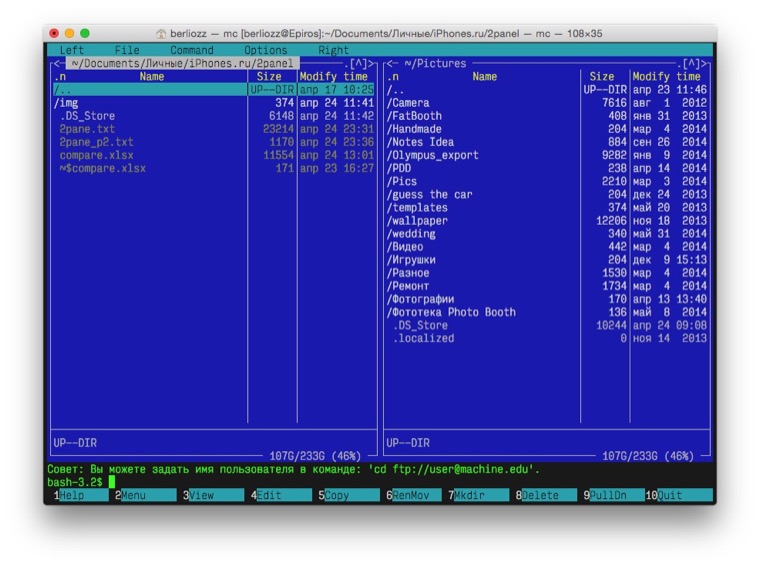Select the /wedding folder
Viewport: 760px width, 567px height.
tap(547, 234)
